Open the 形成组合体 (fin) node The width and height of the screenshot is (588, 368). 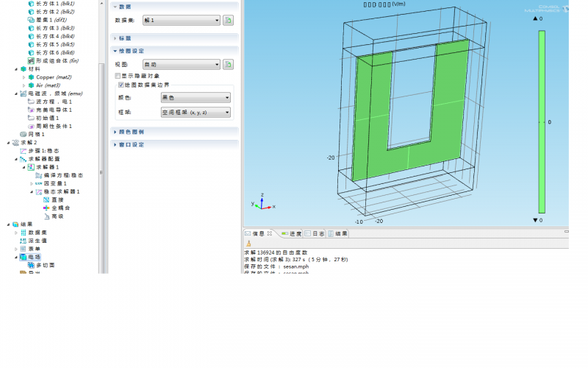[54, 60]
